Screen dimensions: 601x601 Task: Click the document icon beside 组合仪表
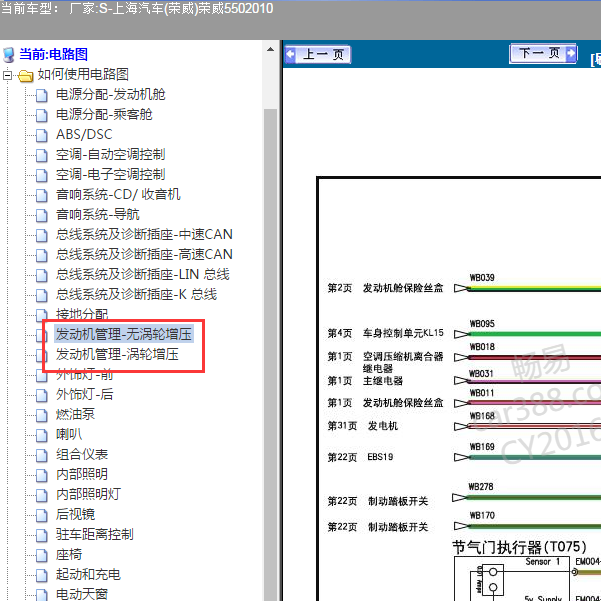(x=41, y=455)
